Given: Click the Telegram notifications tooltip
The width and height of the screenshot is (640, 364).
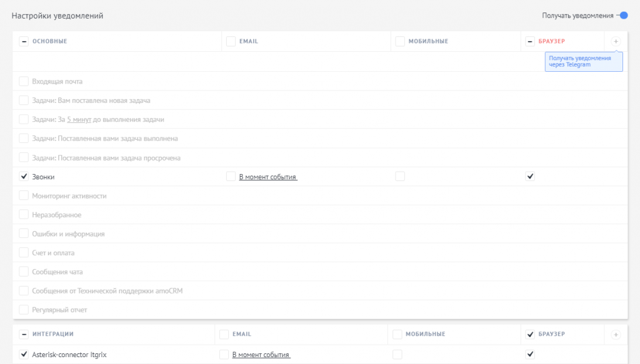Looking at the screenshot, I should point(583,61).
